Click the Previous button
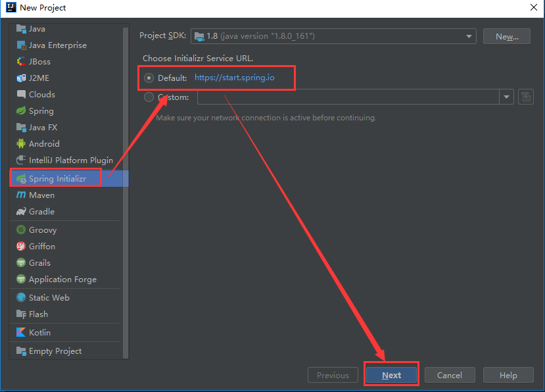The image size is (545, 392). pyautogui.click(x=333, y=375)
